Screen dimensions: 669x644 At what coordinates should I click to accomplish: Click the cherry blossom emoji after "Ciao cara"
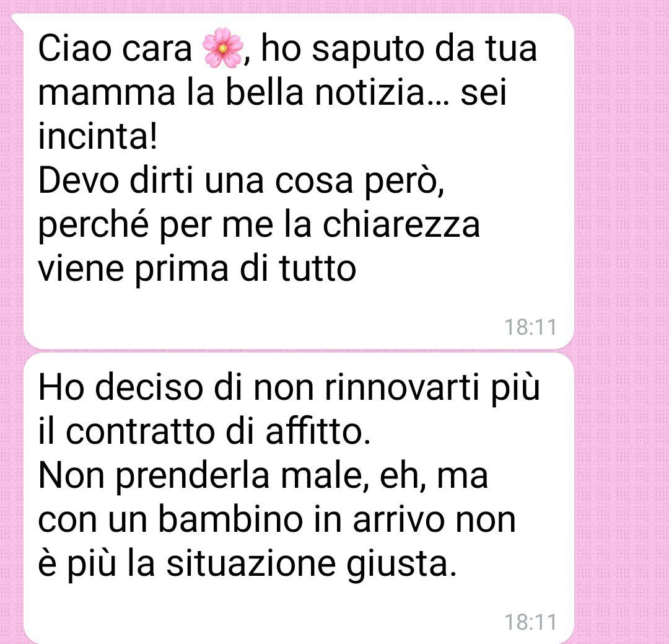tap(223, 48)
